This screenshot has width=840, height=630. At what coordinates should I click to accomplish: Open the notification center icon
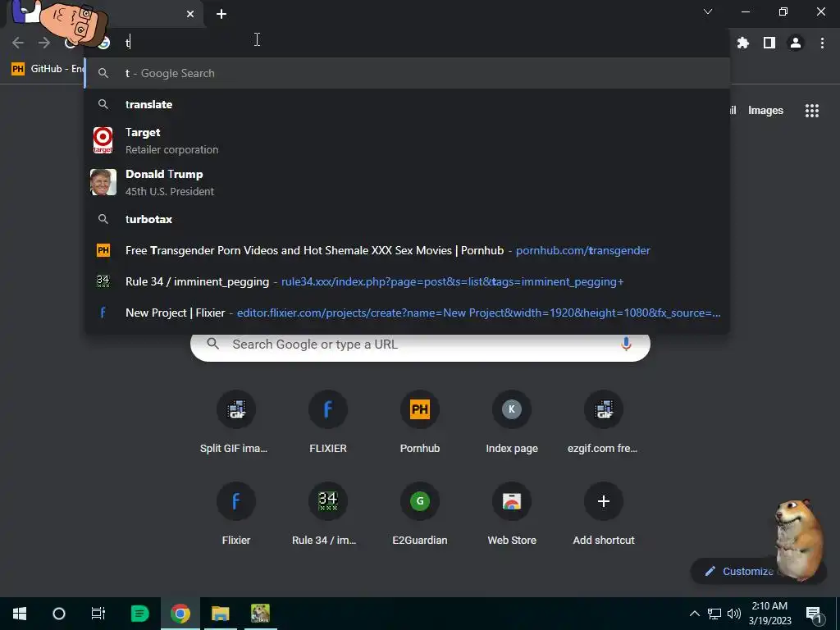(x=814, y=614)
